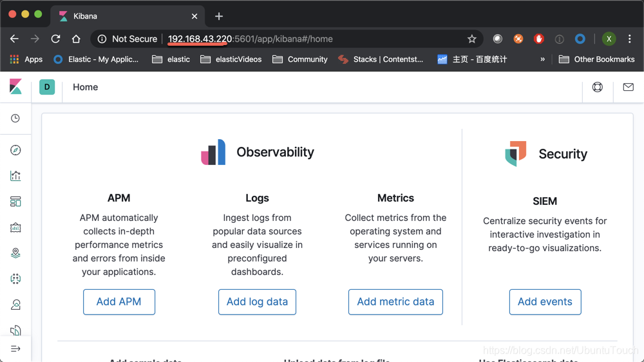Click the Metrics section title

pos(395,198)
